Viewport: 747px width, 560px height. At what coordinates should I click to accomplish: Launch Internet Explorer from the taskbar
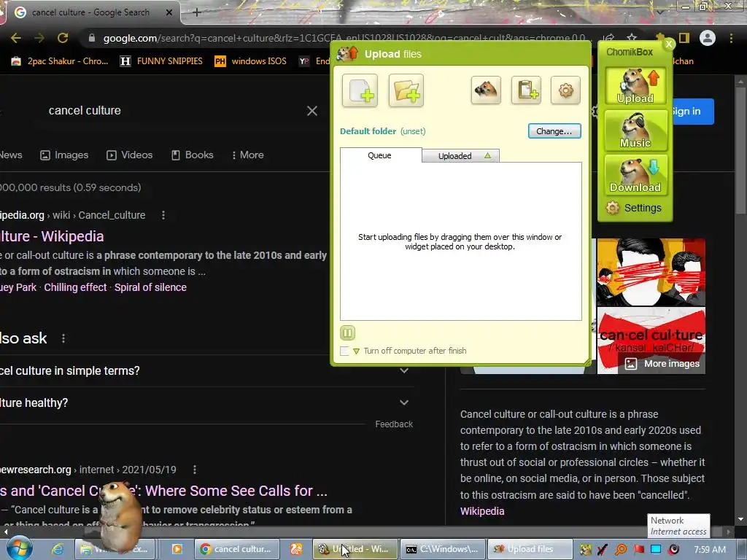coord(58,549)
